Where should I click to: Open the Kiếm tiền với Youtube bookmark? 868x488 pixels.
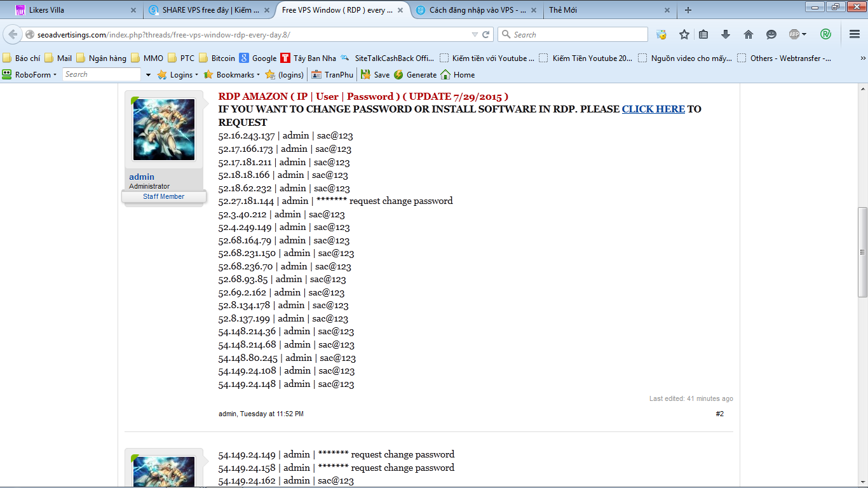[x=487, y=58]
